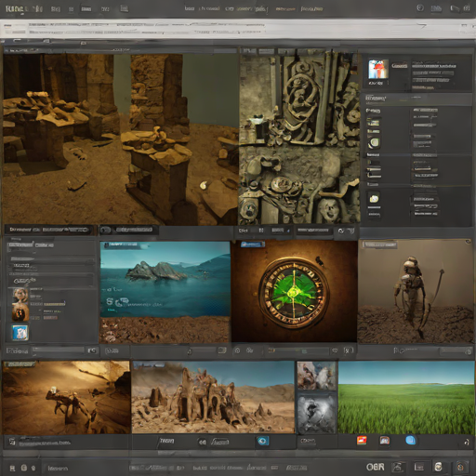Screen dimensions: 476x476
Task: Open the blue tab label above the green compass image
Action: pos(253,245)
